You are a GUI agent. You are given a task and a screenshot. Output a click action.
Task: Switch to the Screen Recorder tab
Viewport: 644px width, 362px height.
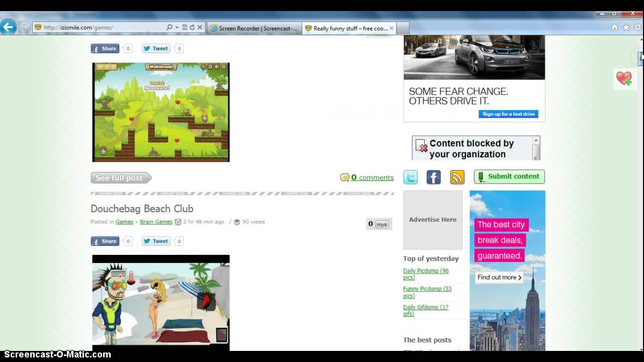[x=254, y=28]
